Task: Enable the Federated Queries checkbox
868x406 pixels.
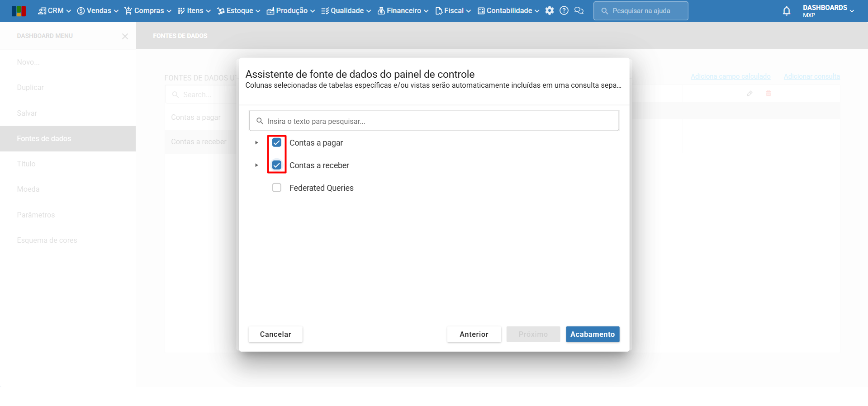Action: [x=277, y=188]
